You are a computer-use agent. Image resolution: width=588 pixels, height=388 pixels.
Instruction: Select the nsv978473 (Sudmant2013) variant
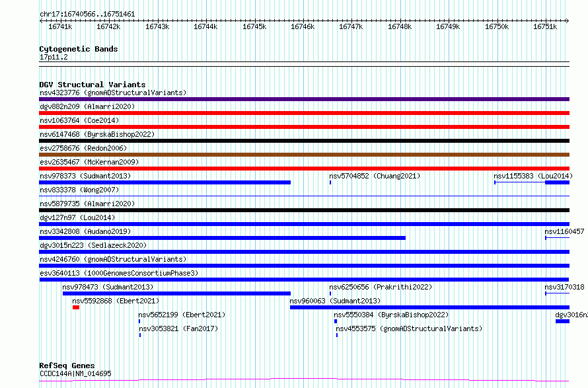[108, 287]
